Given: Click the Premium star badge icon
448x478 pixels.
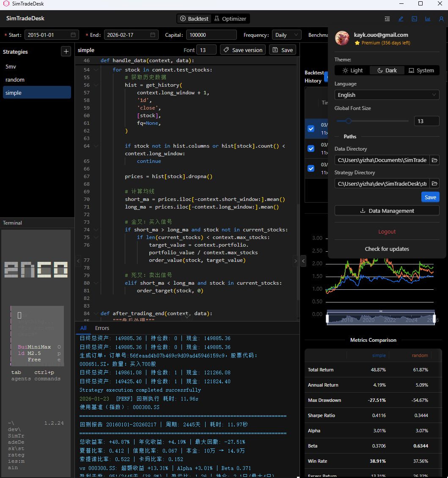Looking at the screenshot, I should 357,43.
